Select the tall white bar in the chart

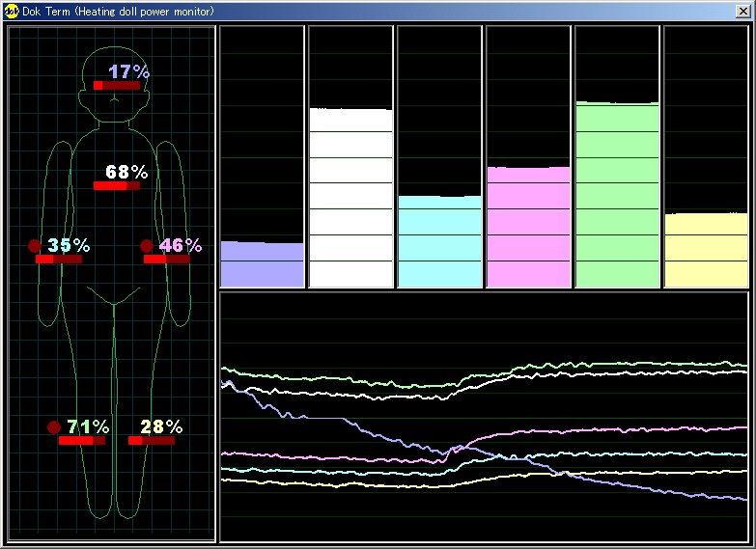(x=350, y=197)
